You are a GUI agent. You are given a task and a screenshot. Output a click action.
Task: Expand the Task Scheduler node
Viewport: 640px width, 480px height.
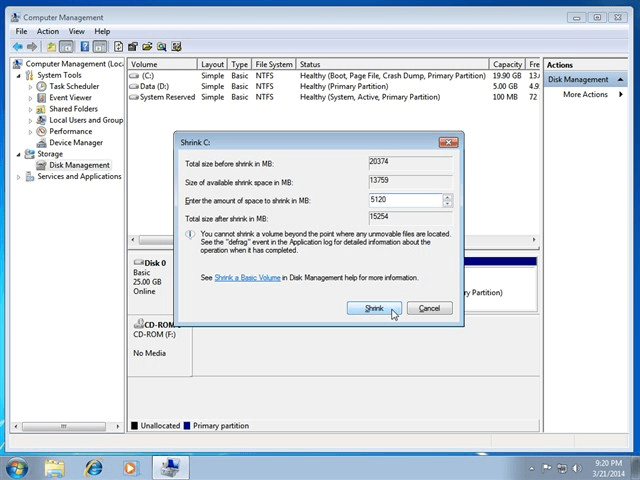30,87
